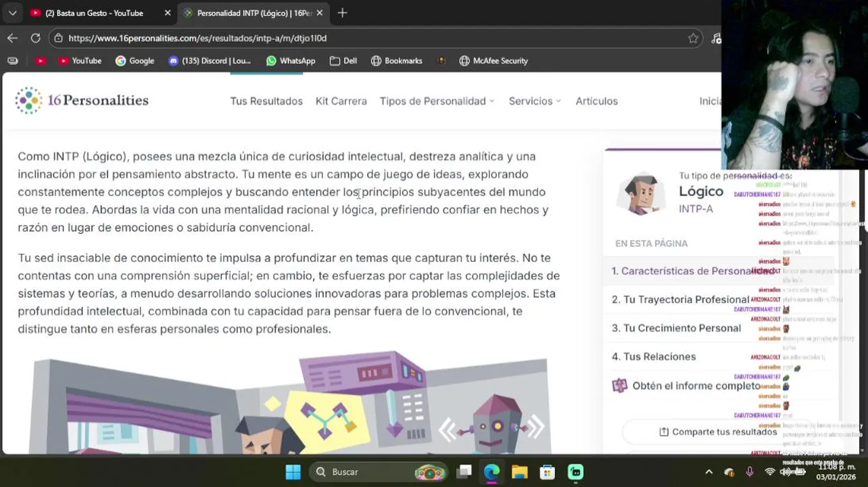868x487 pixels.
Task: Jump to Tu Crecimiento Personal section
Action: [x=676, y=328]
